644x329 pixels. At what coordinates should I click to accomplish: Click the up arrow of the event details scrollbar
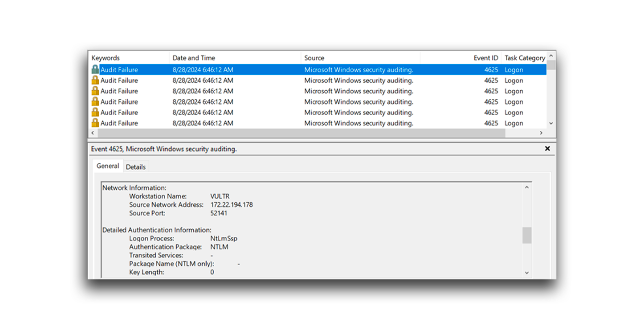pos(527,188)
